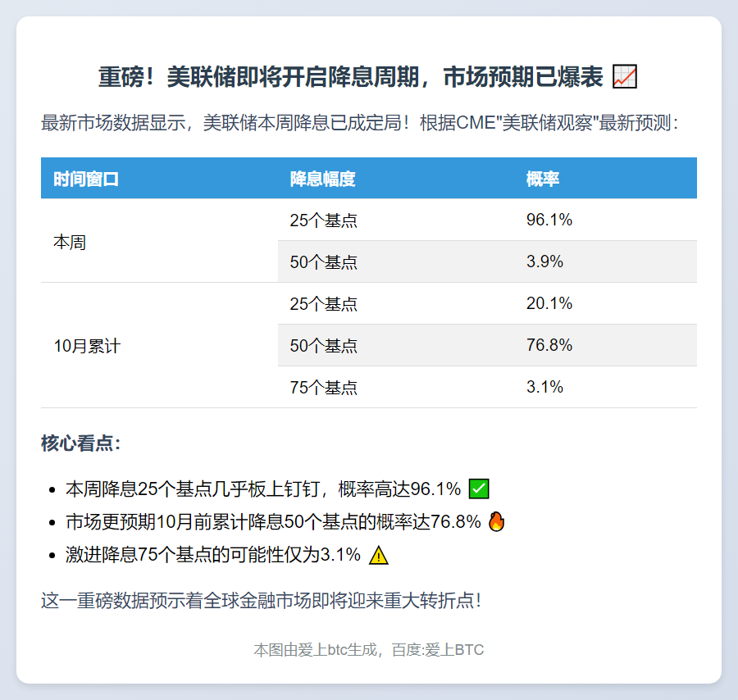Click the 概率 column header
The image size is (738, 700).
(543, 179)
